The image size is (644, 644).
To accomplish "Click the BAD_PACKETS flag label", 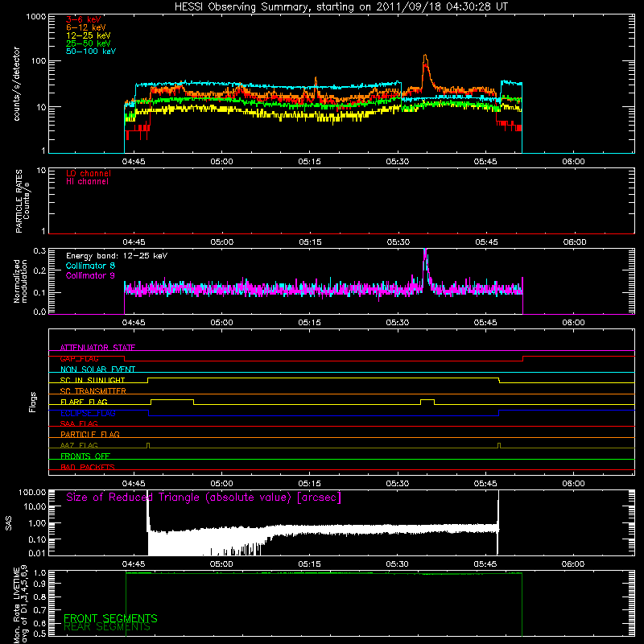I will click(x=88, y=467).
